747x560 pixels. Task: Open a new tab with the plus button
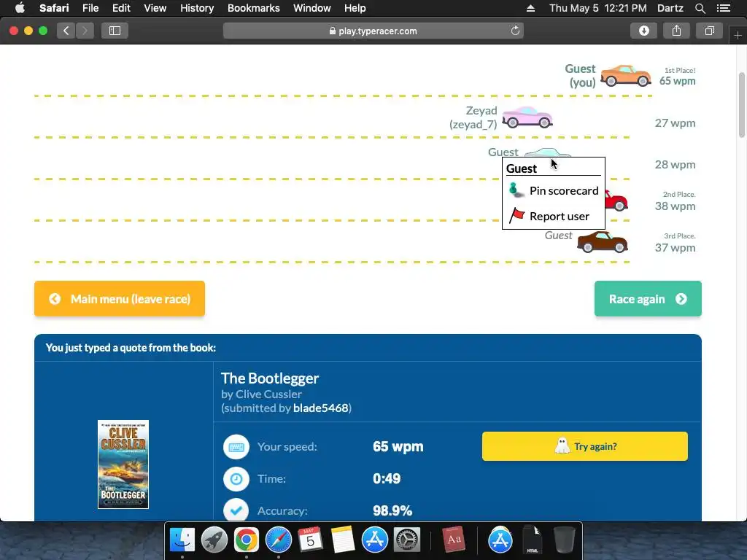(x=738, y=36)
